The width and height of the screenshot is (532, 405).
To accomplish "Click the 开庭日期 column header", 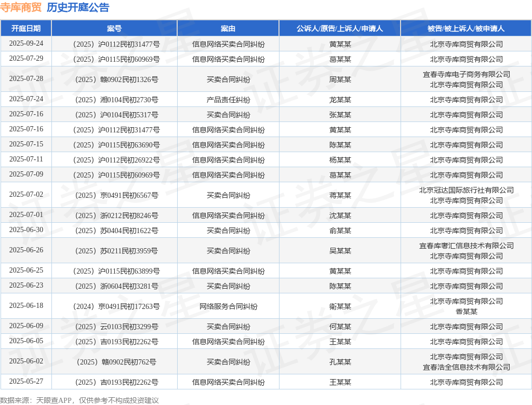I will coord(26,29).
